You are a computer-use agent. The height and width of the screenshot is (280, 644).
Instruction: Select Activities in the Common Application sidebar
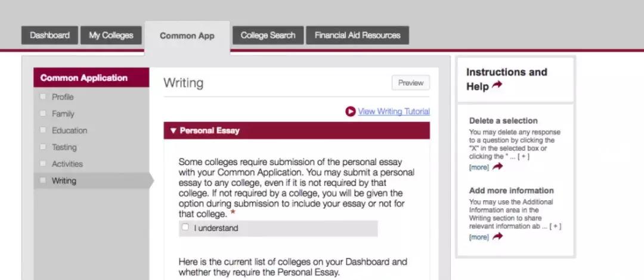coord(67,164)
